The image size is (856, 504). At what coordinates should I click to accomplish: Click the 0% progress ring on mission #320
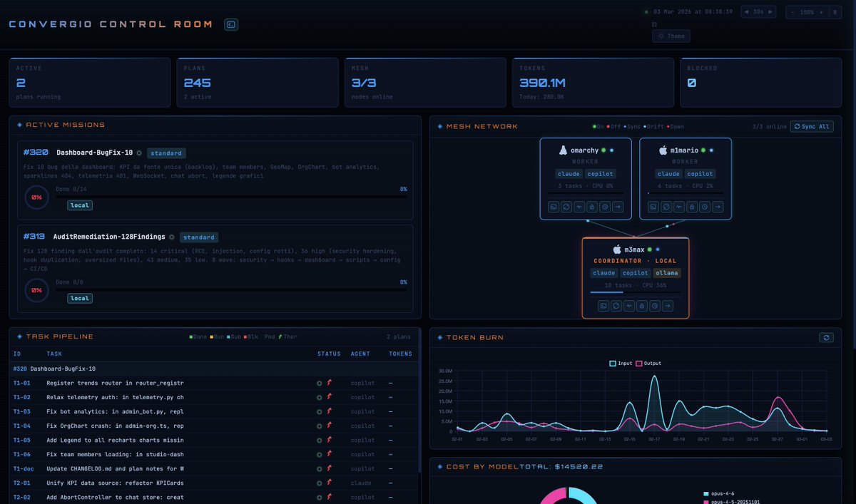click(x=36, y=197)
